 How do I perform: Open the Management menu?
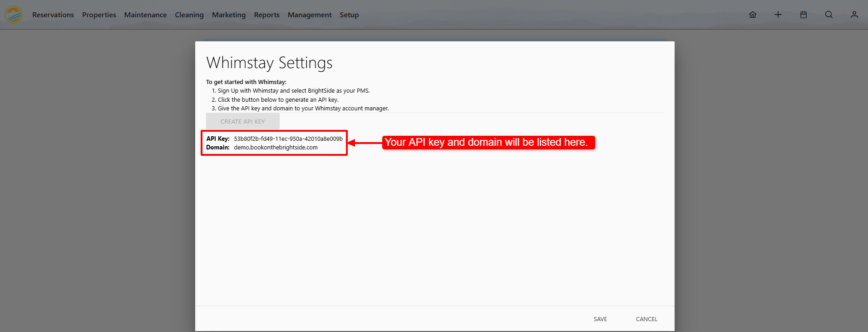(x=310, y=15)
